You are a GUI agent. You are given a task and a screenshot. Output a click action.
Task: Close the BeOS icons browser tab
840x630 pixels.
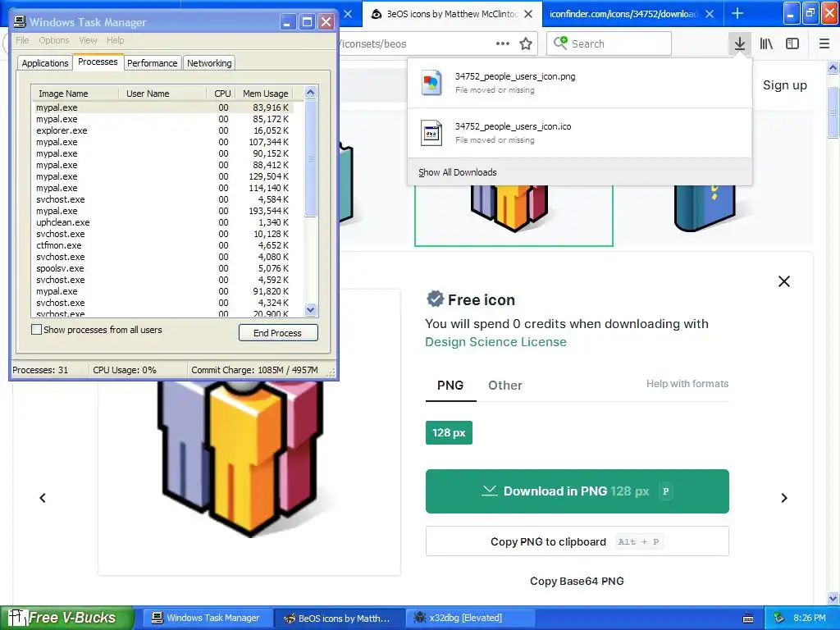click(x=528, y=14)
